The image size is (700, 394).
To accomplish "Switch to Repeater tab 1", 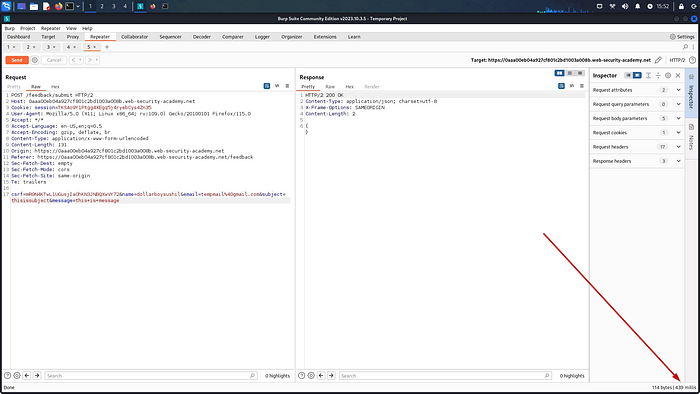I will 8,47.
